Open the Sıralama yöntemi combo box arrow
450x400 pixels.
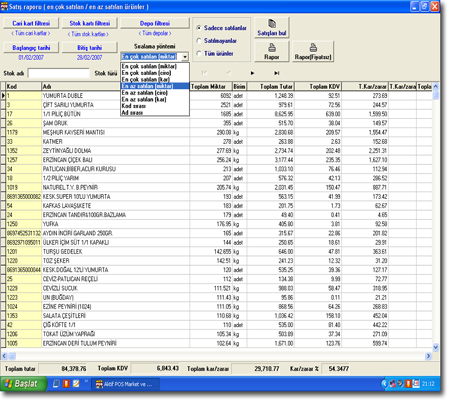point(185,57)
